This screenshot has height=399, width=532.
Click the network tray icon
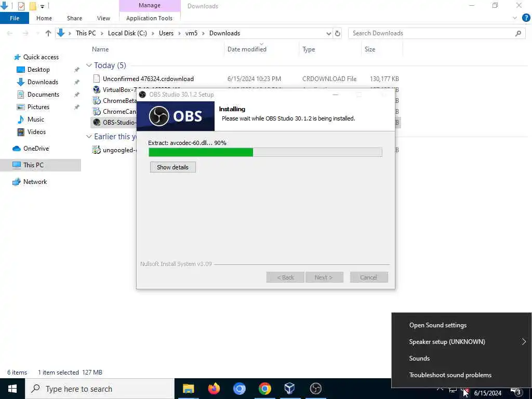(453, 390)
